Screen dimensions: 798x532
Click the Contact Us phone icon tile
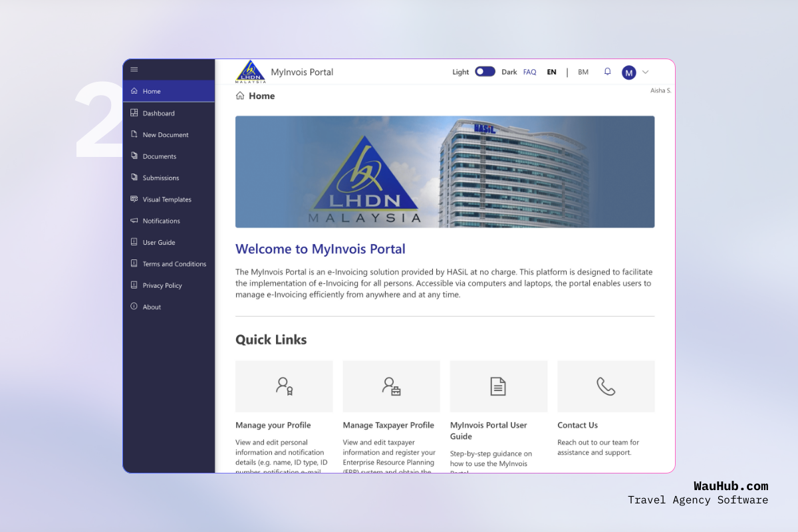[606, 386]
